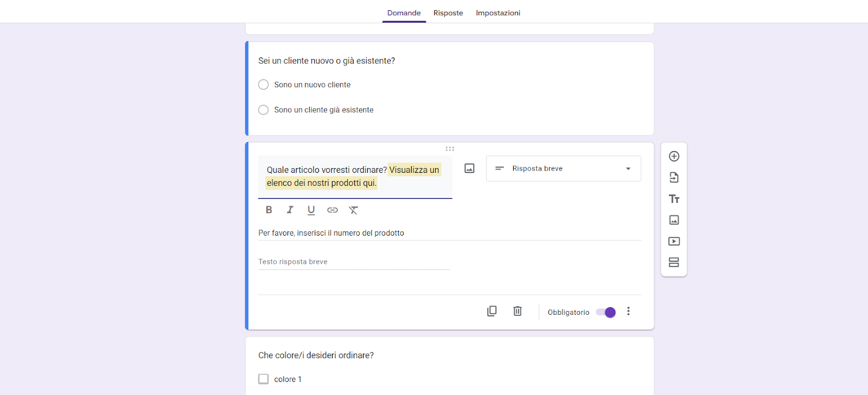This screenshot has width=868, height=395.
Task: Add a title and description block
Action: click(x=674, y=199)
